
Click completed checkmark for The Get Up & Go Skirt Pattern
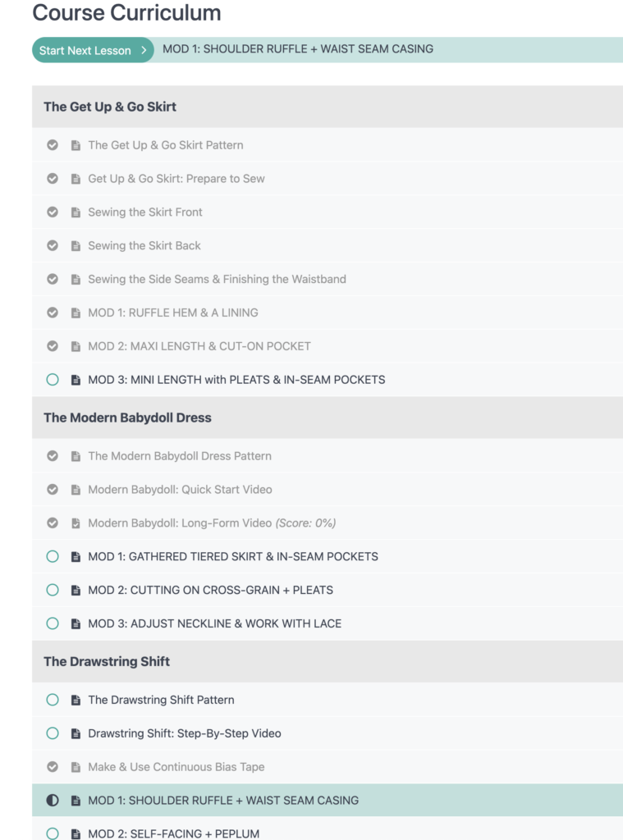(x=53, y=145)
